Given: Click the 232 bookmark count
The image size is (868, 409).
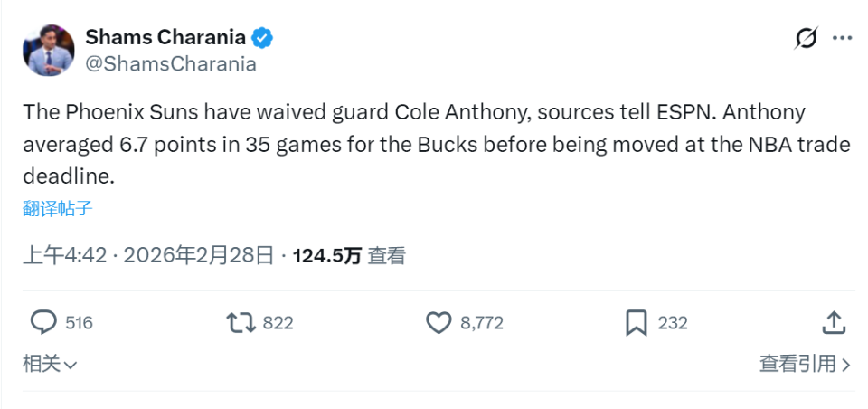Looking at the screenshot, I should point(673,323).
